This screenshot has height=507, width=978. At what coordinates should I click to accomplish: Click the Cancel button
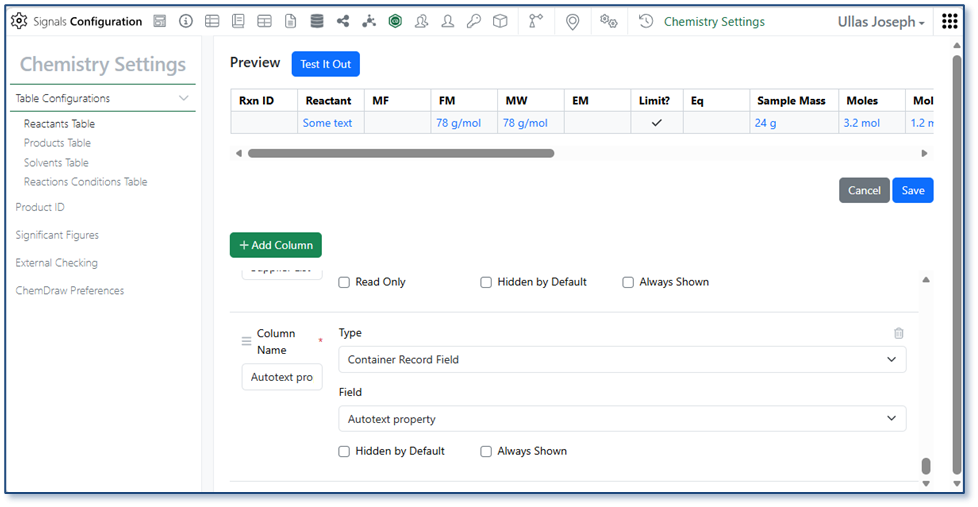pos(864,191)
